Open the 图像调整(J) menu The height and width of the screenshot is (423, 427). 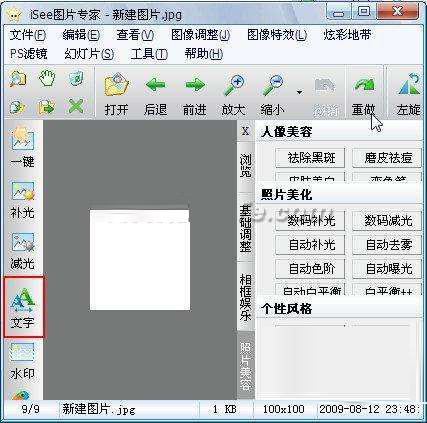[200, 35]
